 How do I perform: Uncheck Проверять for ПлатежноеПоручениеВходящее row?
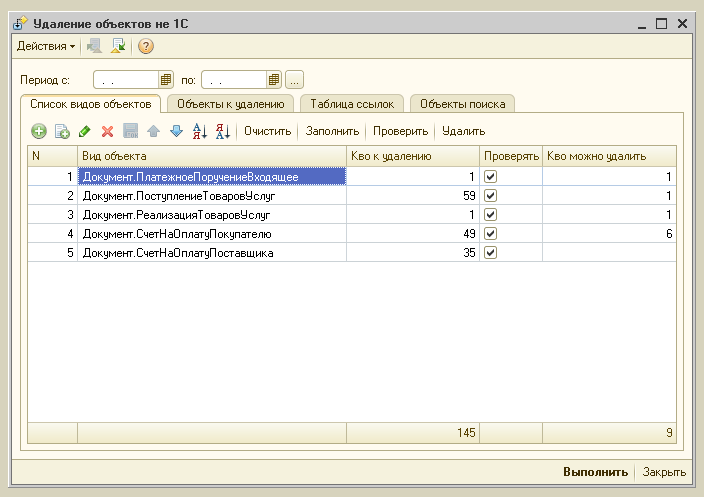490,176
